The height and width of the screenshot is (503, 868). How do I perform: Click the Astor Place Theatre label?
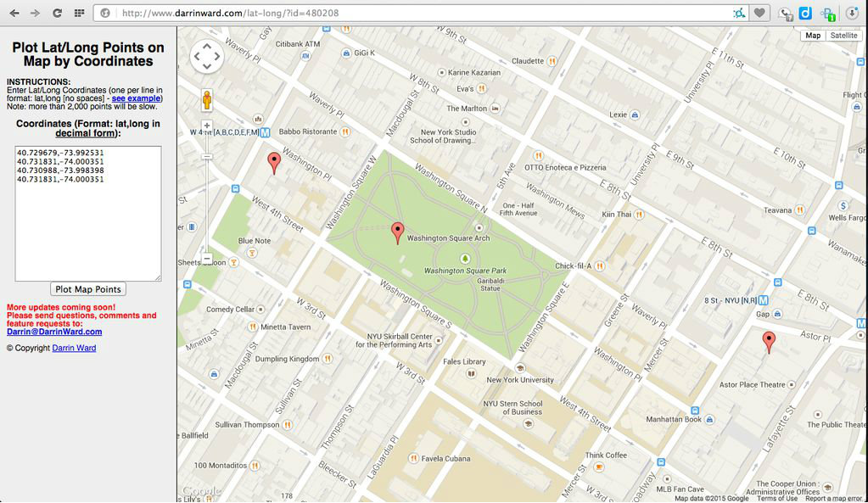[753, 384]
